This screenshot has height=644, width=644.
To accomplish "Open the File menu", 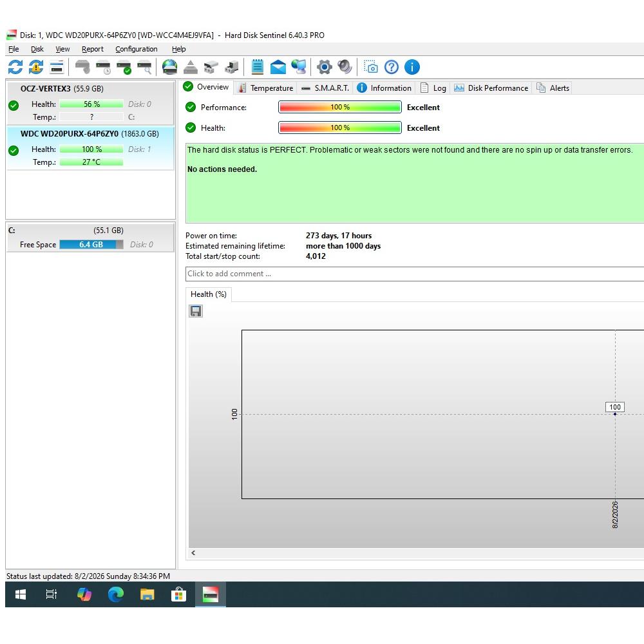I will (x=14, y=49).
